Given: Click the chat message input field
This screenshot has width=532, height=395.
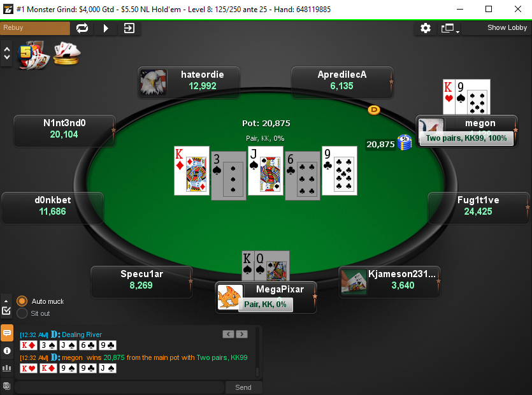Looking at the screenshot, I should (119, 387).
